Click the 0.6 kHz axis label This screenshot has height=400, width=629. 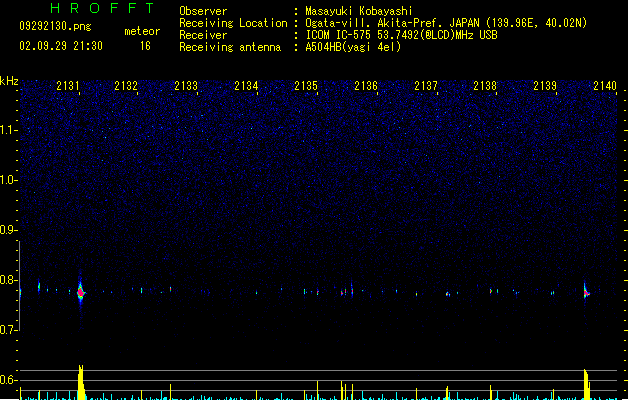(x=8, y=380)
